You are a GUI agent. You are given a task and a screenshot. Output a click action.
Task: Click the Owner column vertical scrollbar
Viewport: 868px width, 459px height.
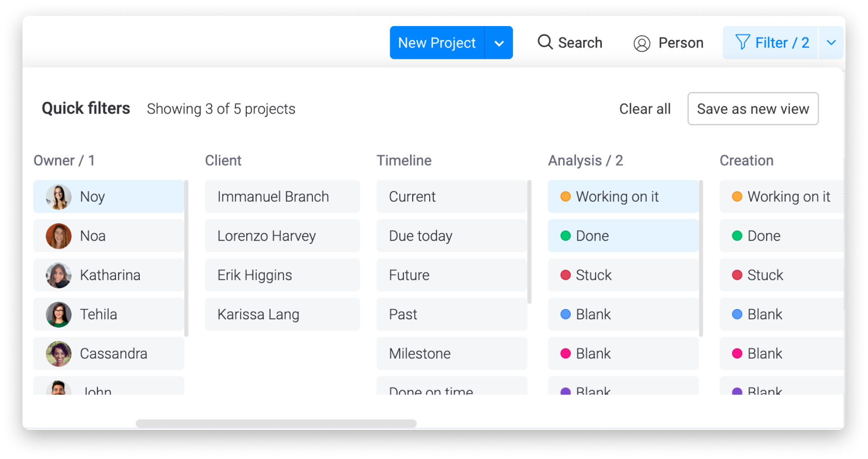pos(186,258)
